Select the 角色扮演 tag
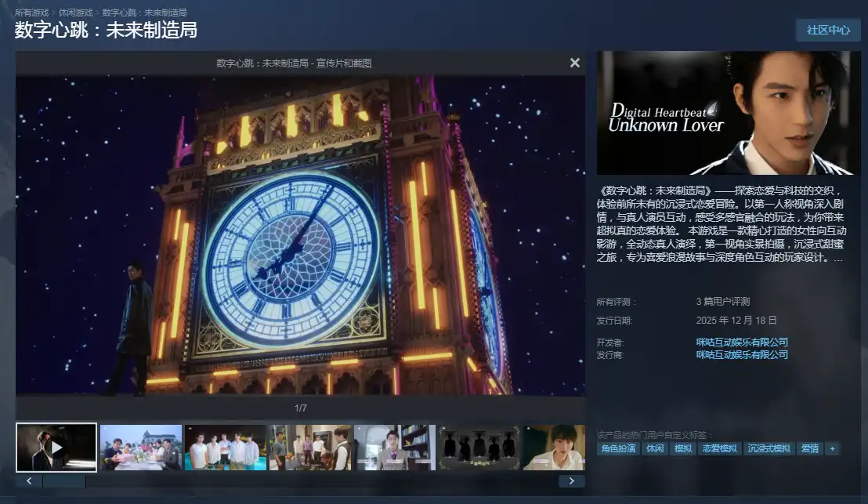Image resolution: width=868 pixels, height=504 pixels. tap(618, 448)
